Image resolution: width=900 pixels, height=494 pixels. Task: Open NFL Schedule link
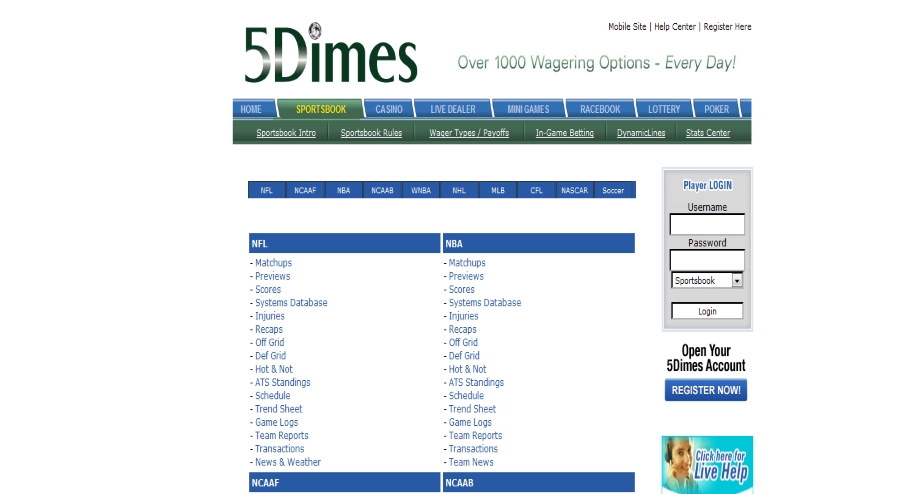(x=273, y=395)
